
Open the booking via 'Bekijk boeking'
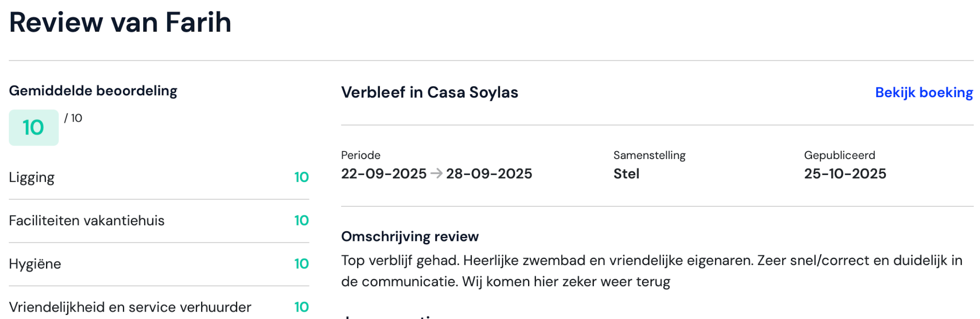(x=923, y=92)
